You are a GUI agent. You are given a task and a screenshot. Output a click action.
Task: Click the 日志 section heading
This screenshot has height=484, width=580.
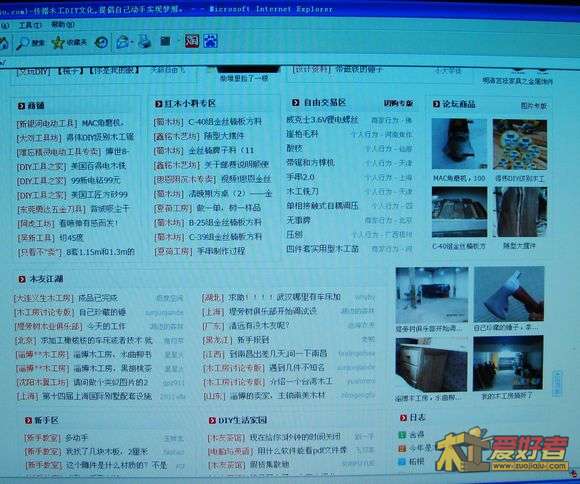417,418
